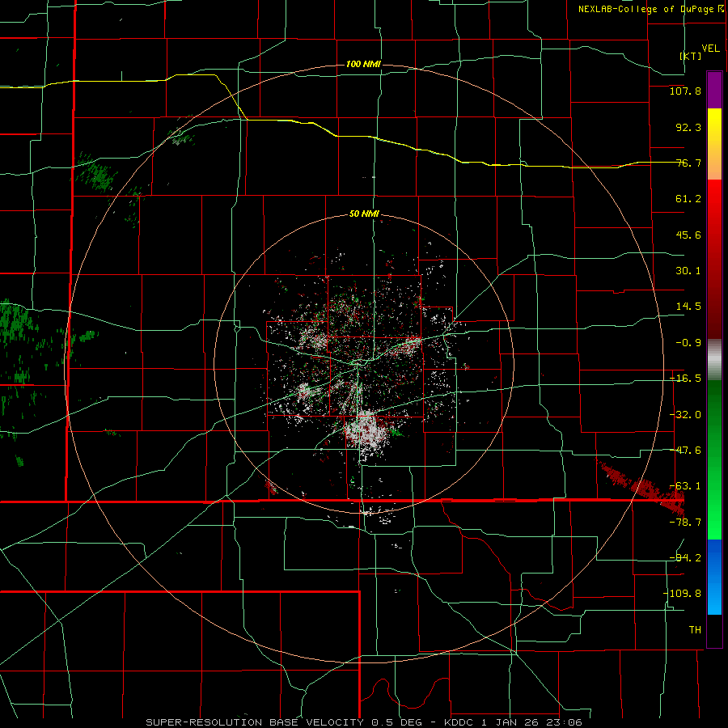Click the 14.5 velocity scale value
Screen dimensions: 728x728
688,307
